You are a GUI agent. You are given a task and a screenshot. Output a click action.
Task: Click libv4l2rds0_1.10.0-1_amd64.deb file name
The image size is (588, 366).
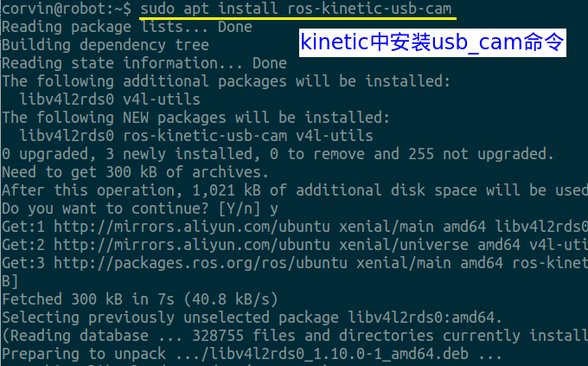pos(339,354)
